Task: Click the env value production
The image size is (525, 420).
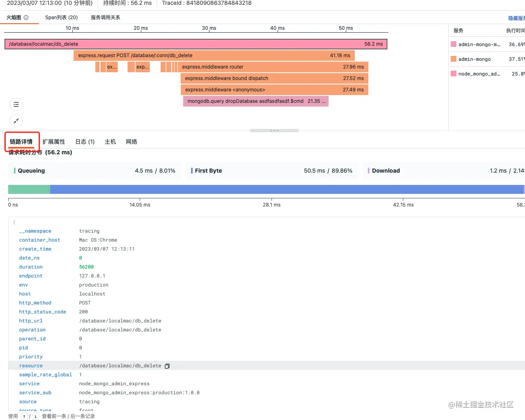Action: [93, 285]
